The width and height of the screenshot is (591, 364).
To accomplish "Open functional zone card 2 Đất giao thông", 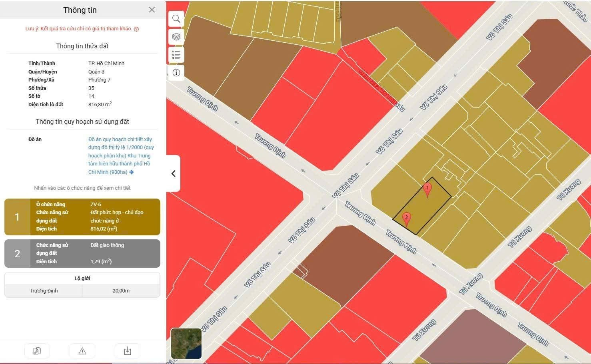I will coord(82,253).
